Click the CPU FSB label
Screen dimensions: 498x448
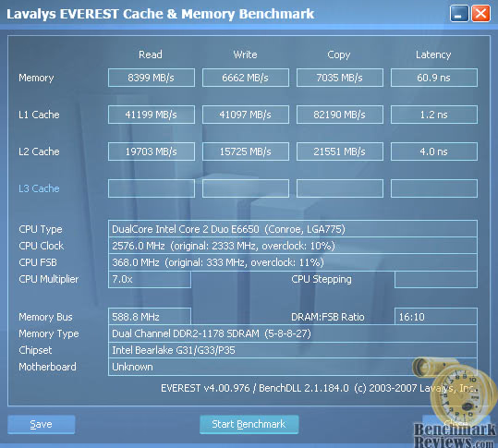click(x=38, y=262)
